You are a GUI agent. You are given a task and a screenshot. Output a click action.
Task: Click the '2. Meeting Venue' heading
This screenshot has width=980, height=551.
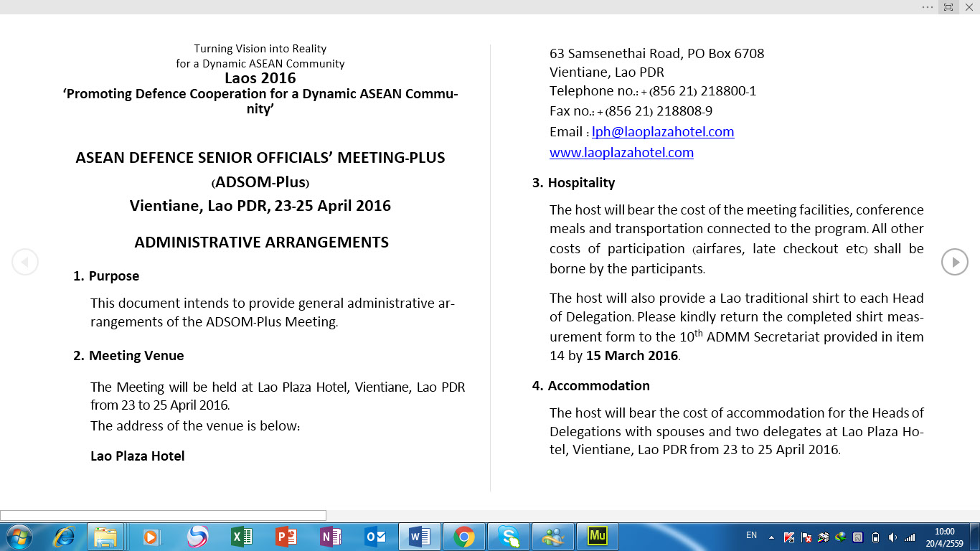pyautogui.click(x=128, y=356)
